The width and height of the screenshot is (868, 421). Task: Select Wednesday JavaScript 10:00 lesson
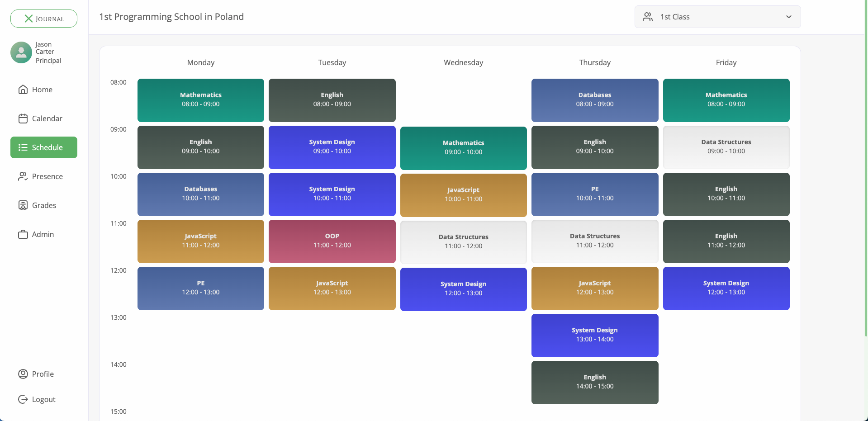click(x=464, y=195)
